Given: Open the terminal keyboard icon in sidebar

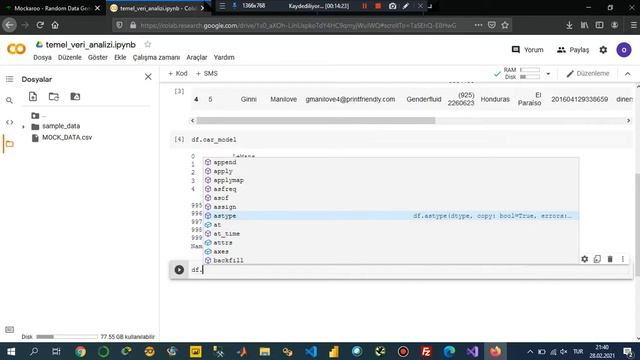Looking at the screenshot, I should coord(9,329).
